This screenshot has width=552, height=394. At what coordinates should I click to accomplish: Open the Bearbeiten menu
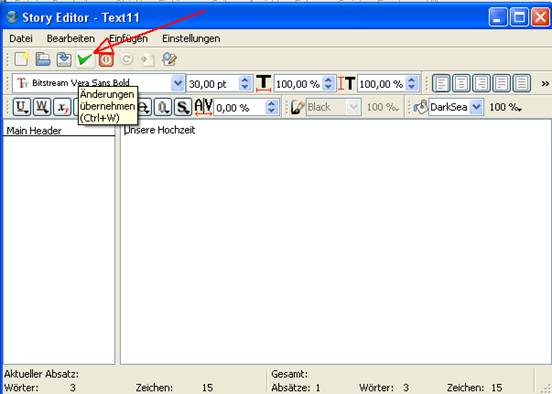(x=71, y=38)
